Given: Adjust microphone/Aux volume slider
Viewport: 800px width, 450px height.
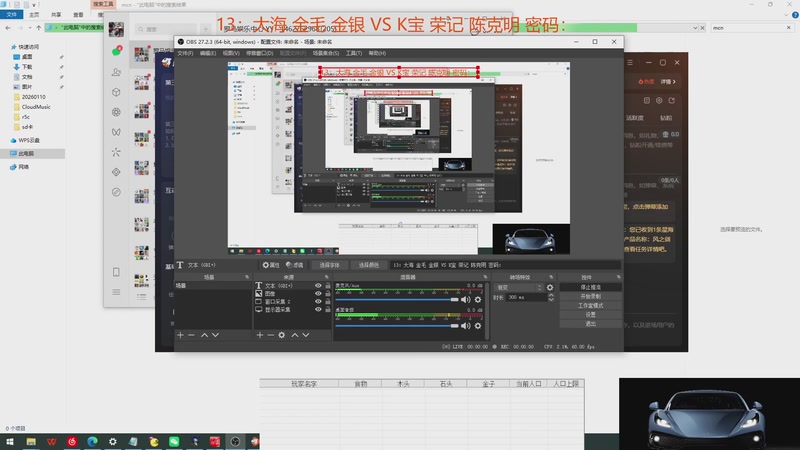Looking at the screenshot, I should click(x=396, y=299).
